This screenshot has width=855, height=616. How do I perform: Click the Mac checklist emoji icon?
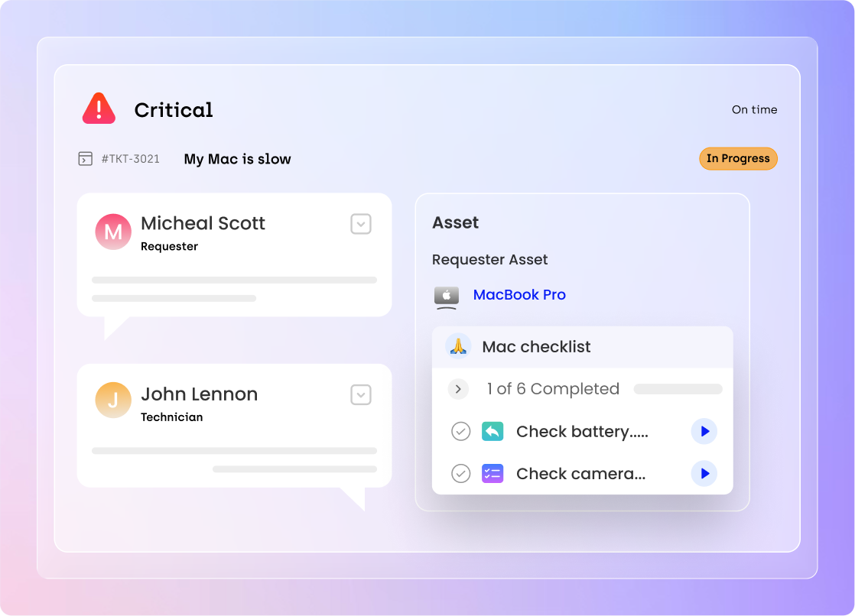[458, 346]
